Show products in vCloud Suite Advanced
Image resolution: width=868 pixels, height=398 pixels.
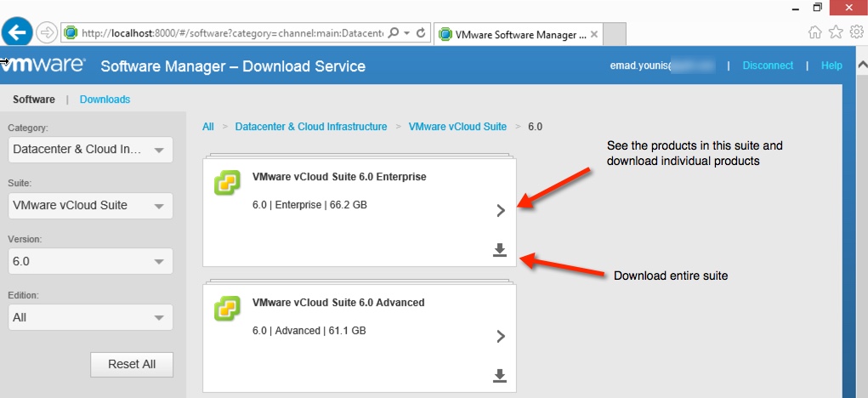[501, 337]
